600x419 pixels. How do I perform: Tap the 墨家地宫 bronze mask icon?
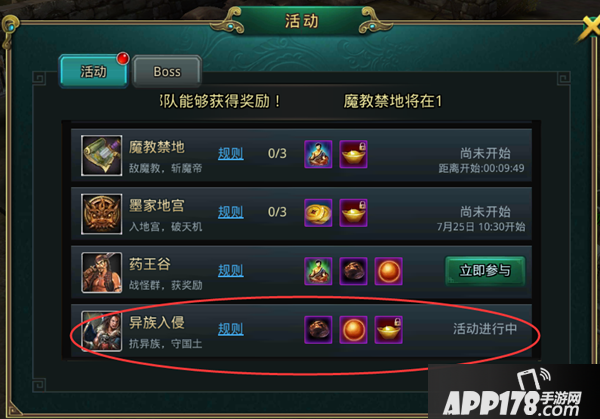(101, 214)
